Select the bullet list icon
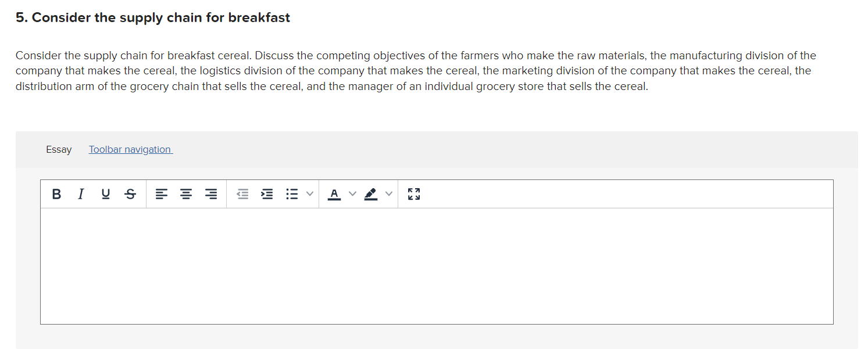Image resolution: width=868 pixels, height=349 pixels. click(291, 194)
